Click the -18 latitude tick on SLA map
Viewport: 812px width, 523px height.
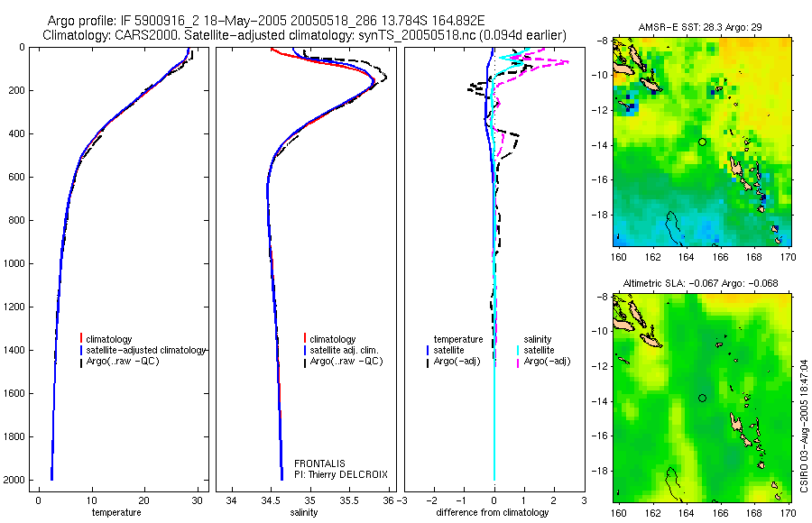601,471
